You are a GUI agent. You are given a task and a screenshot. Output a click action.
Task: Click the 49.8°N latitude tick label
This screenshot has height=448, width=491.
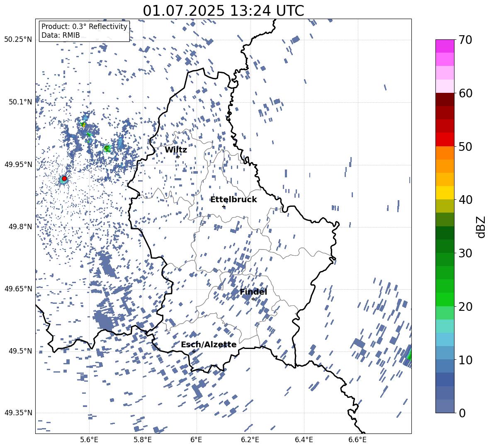pyautogui.click(x=20, y=226)
